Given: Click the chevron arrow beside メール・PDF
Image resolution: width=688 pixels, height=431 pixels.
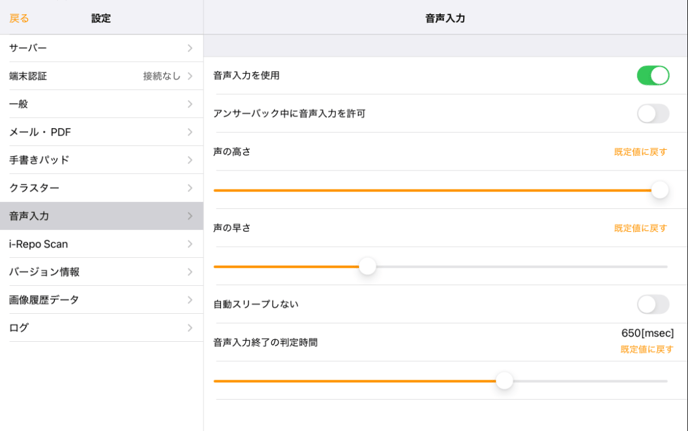Looking at the screenshot, I should coord(190,132).
